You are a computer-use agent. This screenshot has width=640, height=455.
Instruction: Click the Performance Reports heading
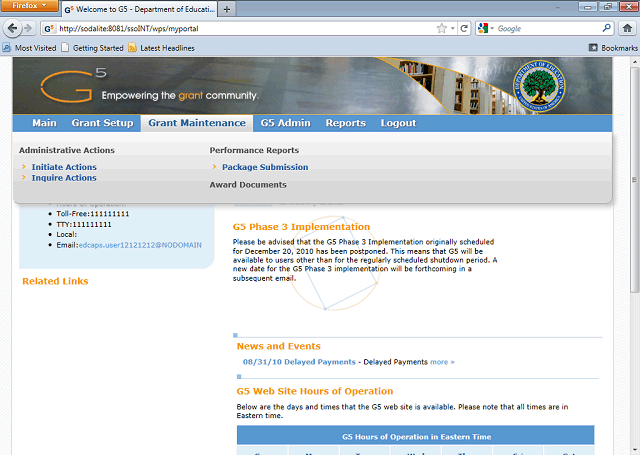point(254,150)
